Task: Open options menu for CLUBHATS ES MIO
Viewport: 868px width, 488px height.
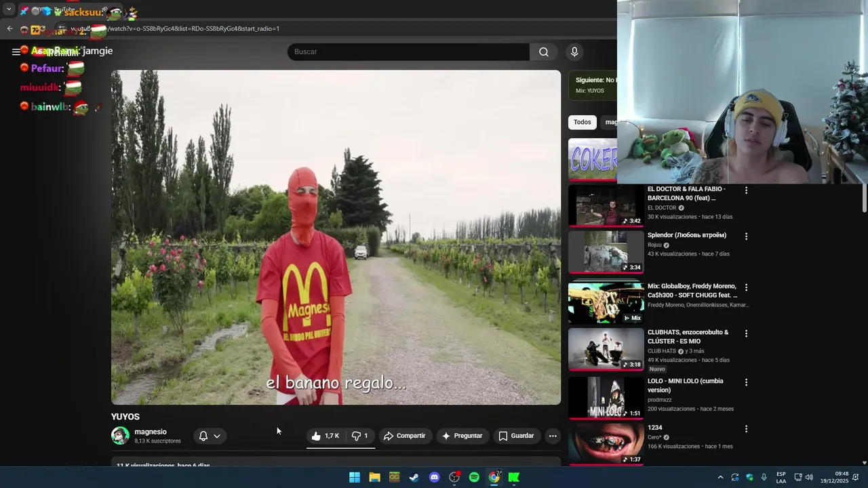Action: [746, 333]
